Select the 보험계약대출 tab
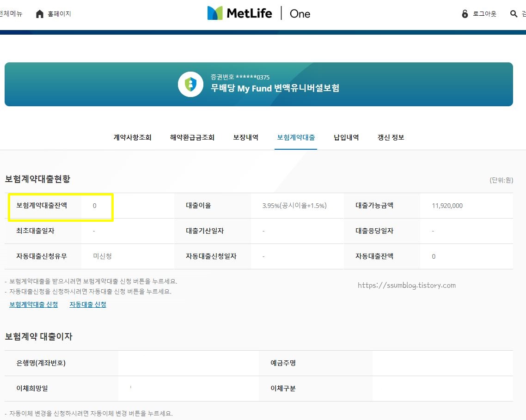The width and height of the screenshot is (526, 420). pos(296,137)
